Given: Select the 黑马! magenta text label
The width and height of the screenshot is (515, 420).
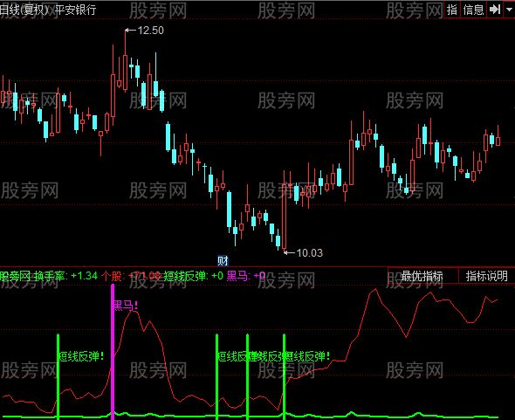Looking at the screenshot, I should 126,305.
